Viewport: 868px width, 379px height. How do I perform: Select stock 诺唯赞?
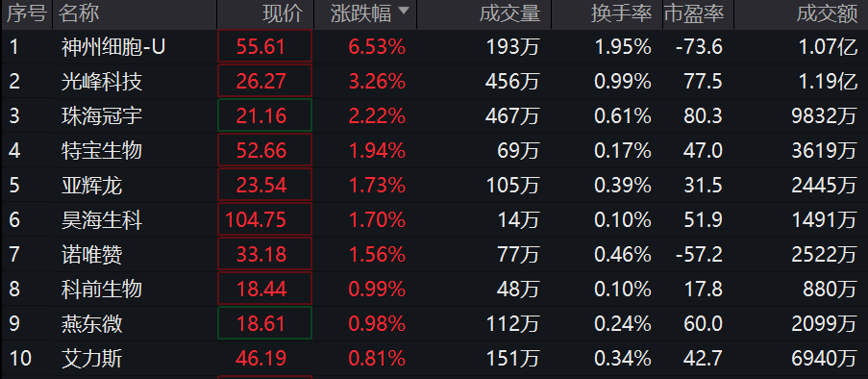pyautogui.click(x=91, y=254)
